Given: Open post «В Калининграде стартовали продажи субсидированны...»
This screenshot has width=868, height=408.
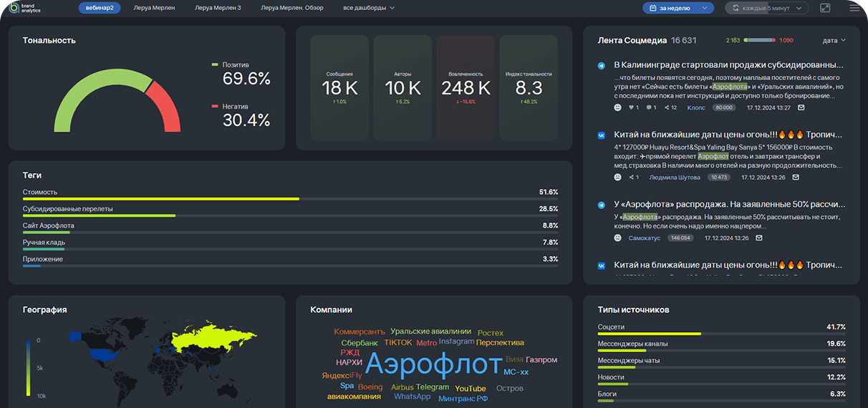Looking at the screenshot, I should click(728, 64).
